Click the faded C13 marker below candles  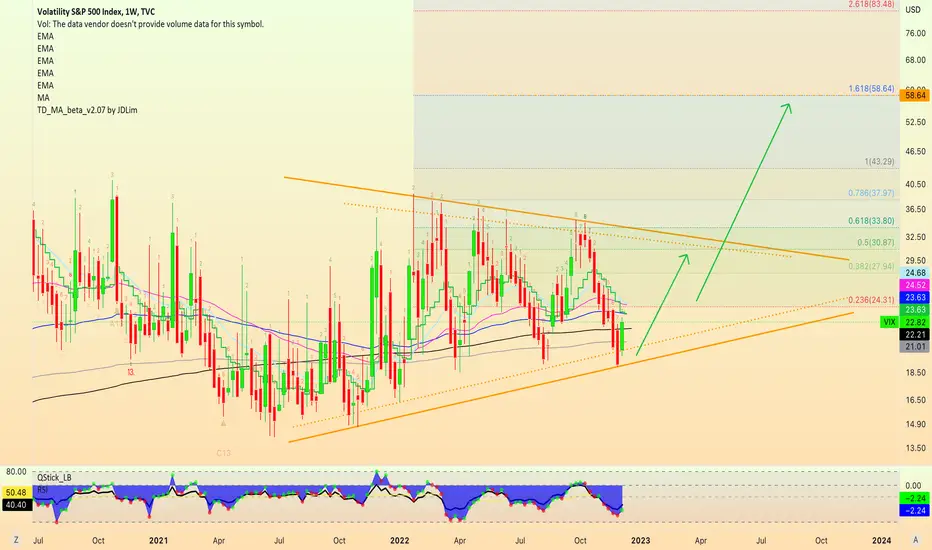(223, 453)
